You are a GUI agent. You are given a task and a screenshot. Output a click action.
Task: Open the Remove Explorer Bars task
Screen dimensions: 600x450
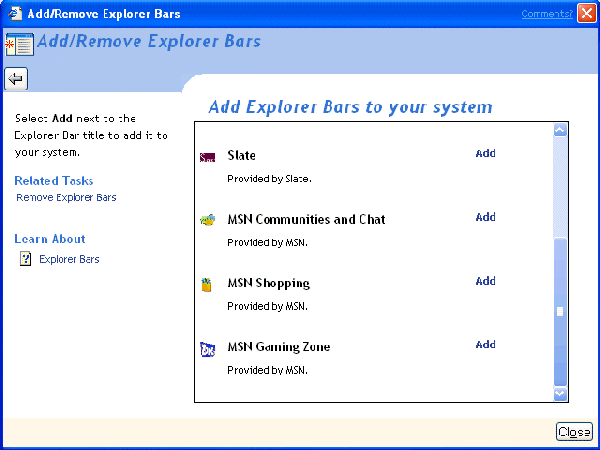click(x=66, y=197)
